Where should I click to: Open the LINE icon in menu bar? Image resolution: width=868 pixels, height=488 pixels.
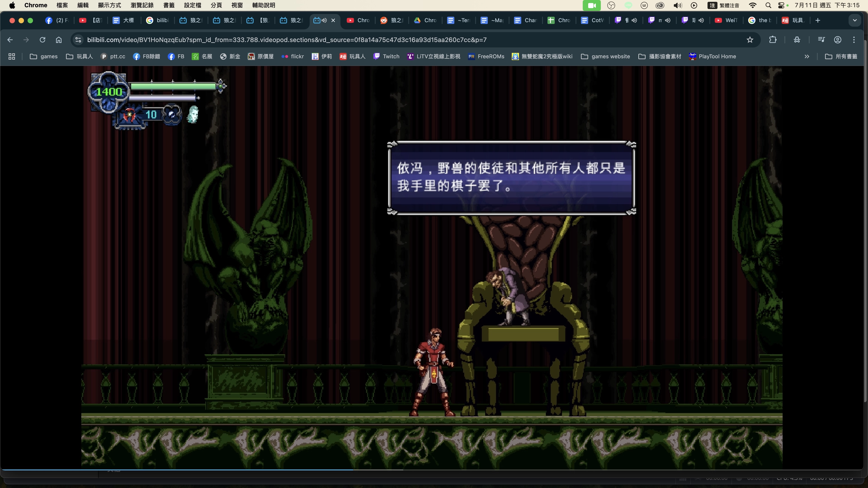pos(628,5)
